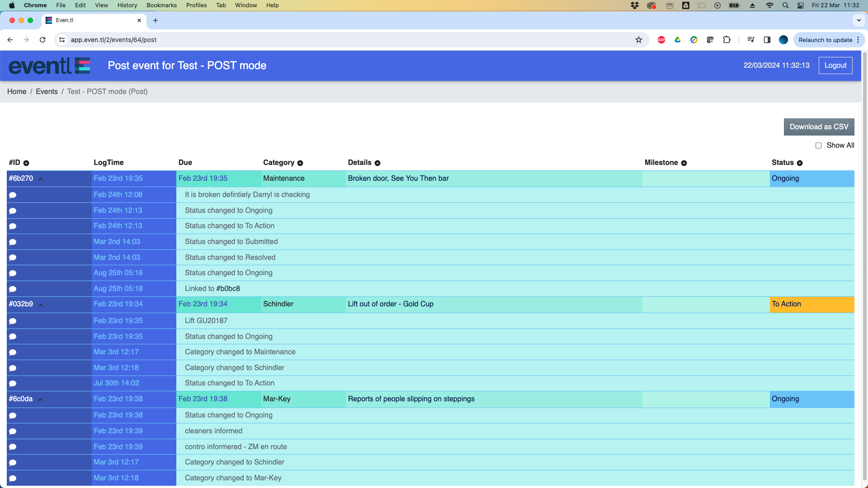The height and width of the screenshot is (488, 868).
Task: Click comment icon beside 'Status changed to Submitted'
Action: pyautogui.click(x=13, y=242)
